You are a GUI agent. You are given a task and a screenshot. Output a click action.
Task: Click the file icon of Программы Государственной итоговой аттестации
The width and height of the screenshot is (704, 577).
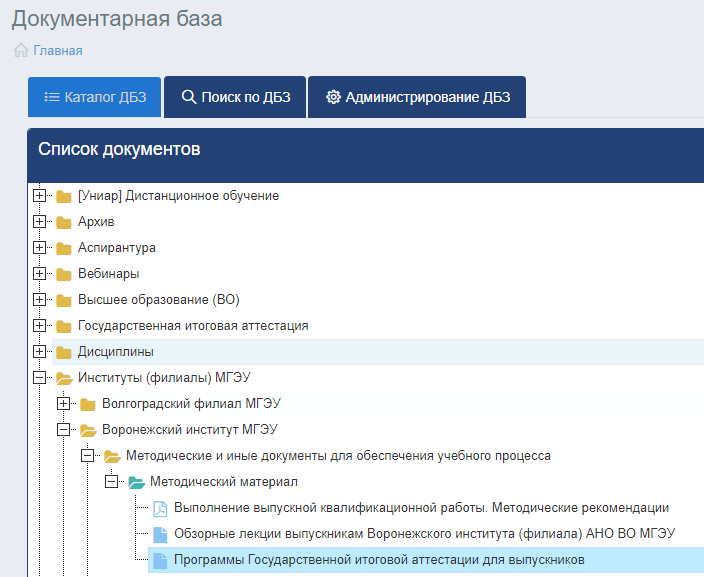point(160,560)
